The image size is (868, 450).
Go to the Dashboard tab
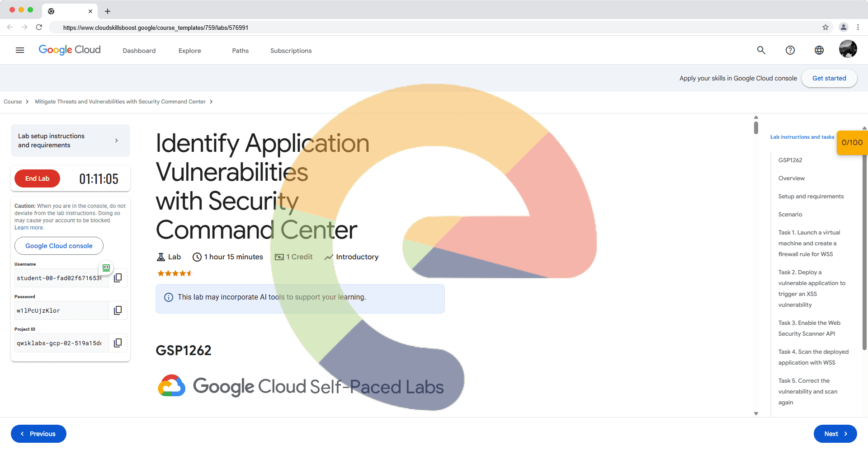[139, 51]
